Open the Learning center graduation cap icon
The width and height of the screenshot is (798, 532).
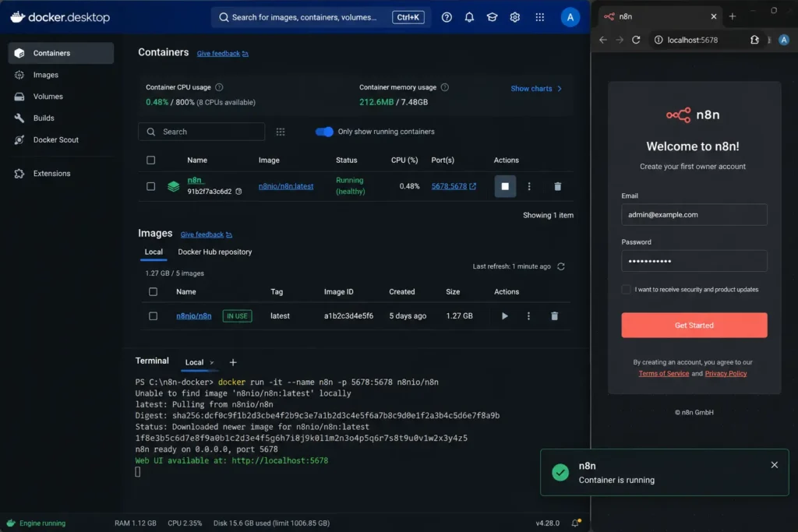tap(492, 17)
